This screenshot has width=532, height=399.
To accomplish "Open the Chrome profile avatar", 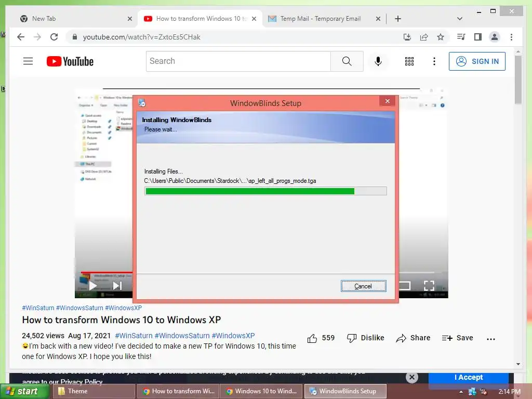I will (x=495, y=37).
